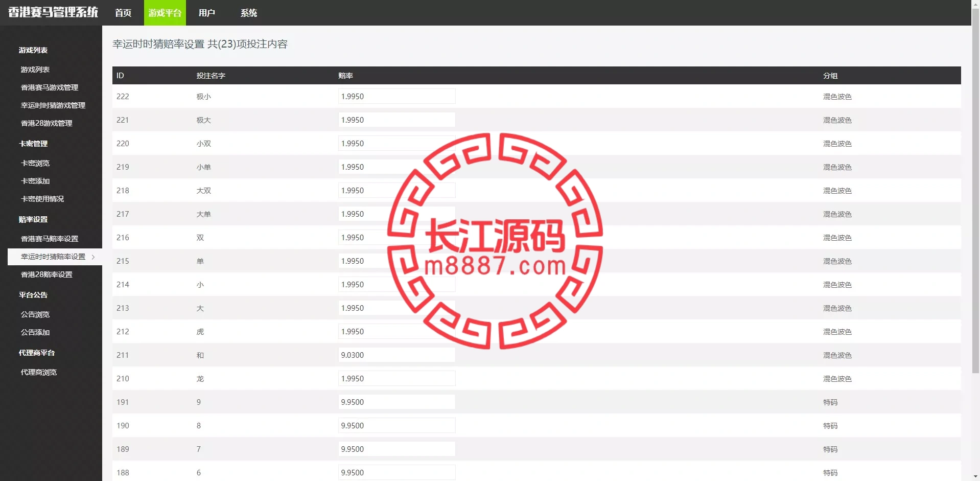Open the 系统 top navigation tab
This screenshot has height=481, width=980.
[249, 13]
